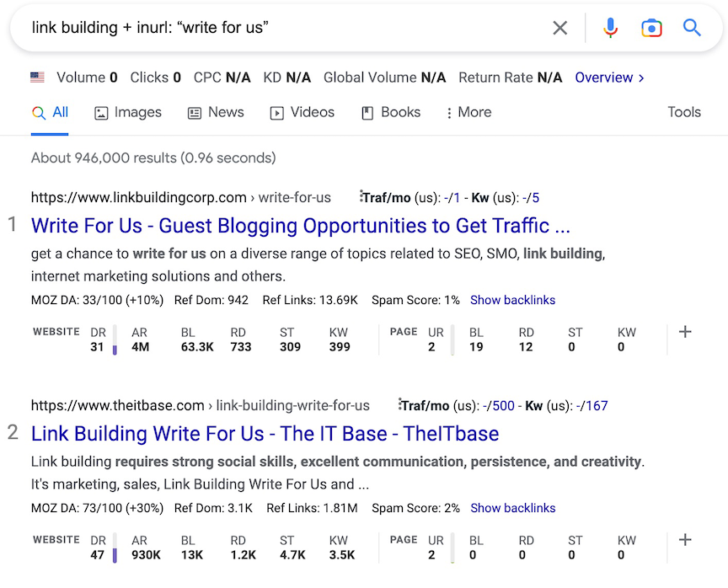Screen dimensions: 728x588
Task: Click traffic value -/1 for first result
Action: click(452, 198)
